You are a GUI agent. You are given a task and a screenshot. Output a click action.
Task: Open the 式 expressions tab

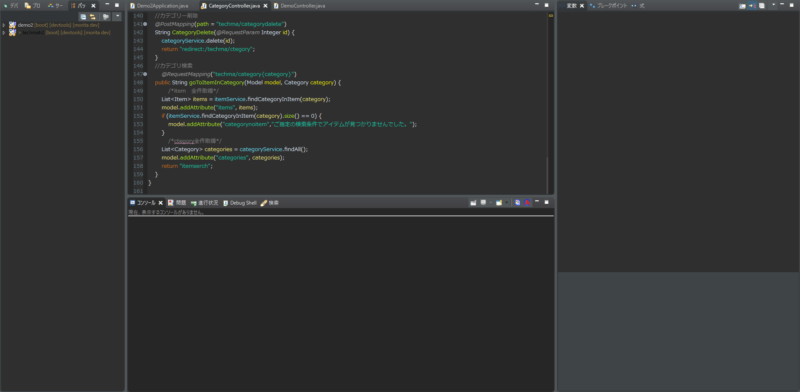click(638, 6)
